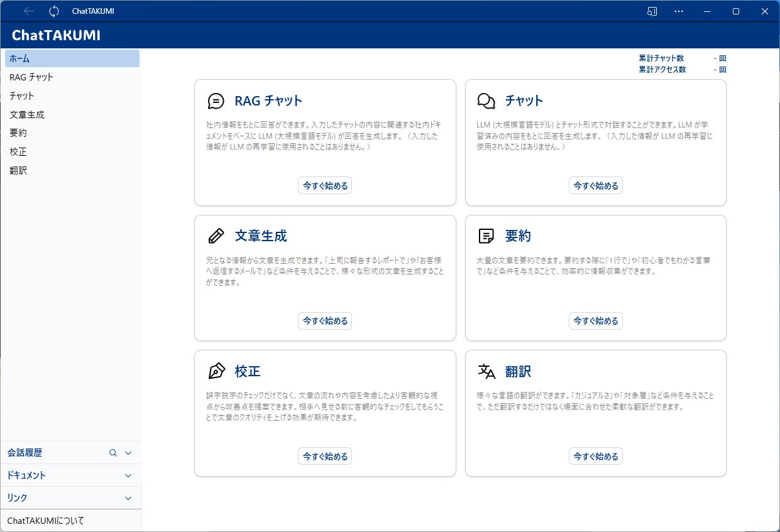This screenshot has width=780, height=532.
Task: Expand the 会話履歴 section chevron
Action: point(128,453)
